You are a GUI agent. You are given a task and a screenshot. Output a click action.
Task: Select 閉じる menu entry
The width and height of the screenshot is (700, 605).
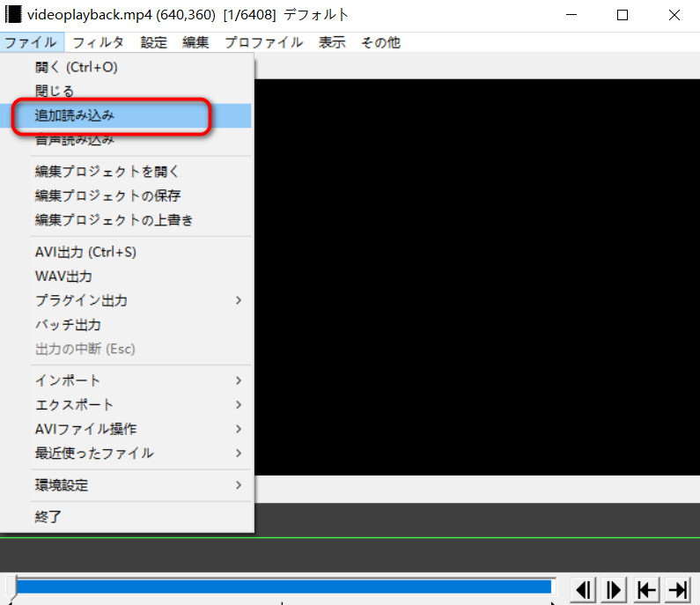click(127, 91)
